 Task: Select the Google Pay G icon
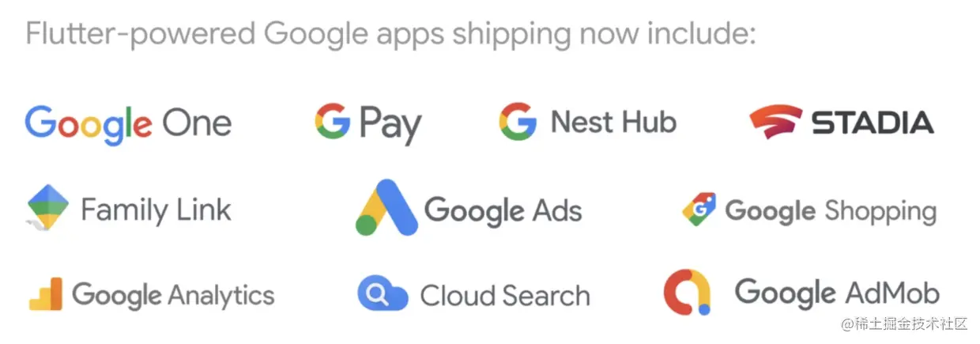coord(332,122)
